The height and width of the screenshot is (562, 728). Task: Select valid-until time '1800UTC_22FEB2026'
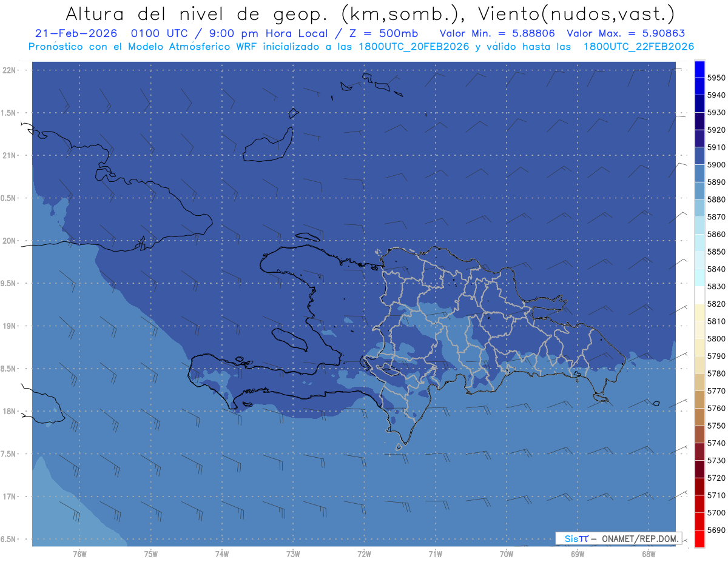coord(638,47)
